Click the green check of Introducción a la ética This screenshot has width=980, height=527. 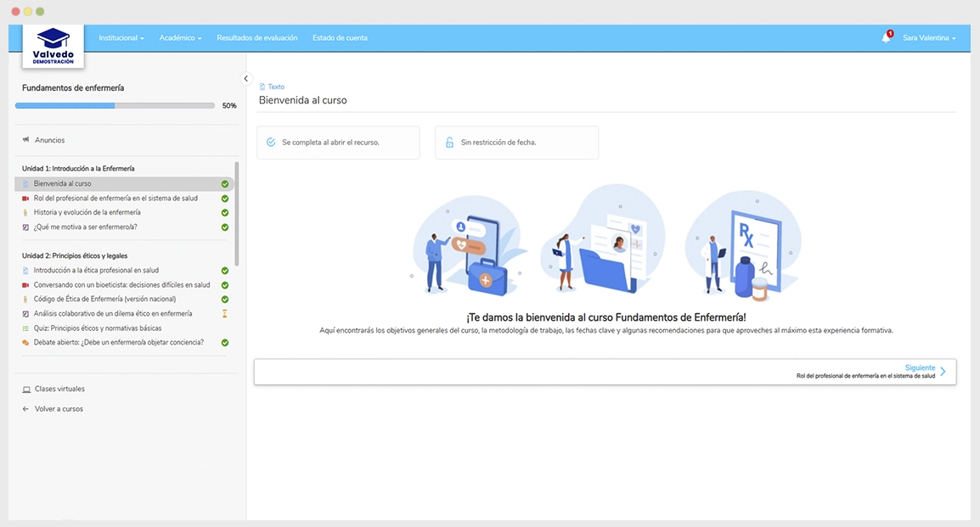[225, 271]
